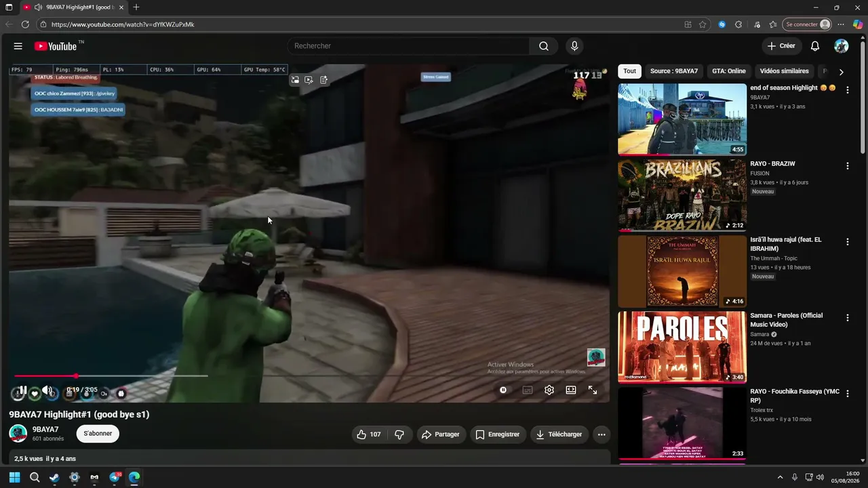Click the notes overlay icon on video
This screenshot has height=488, width=868.
coord(324,80)
